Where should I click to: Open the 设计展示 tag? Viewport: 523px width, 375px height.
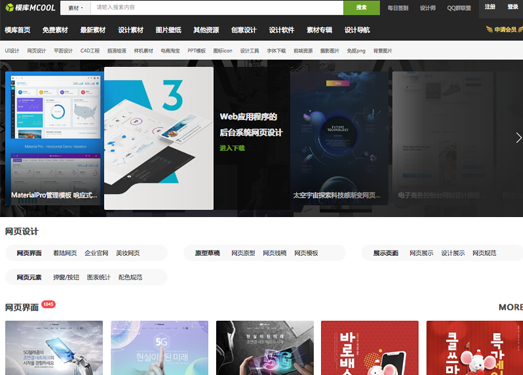tap(453, 253)
